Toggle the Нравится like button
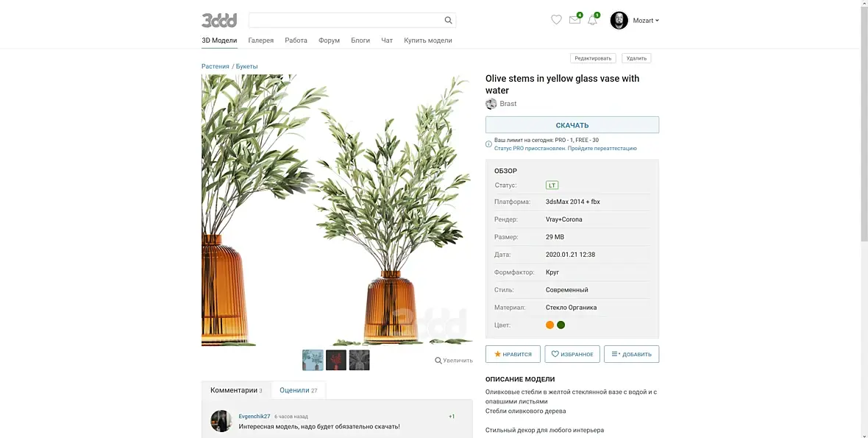 pyautogui.click(x=513, y=354)
